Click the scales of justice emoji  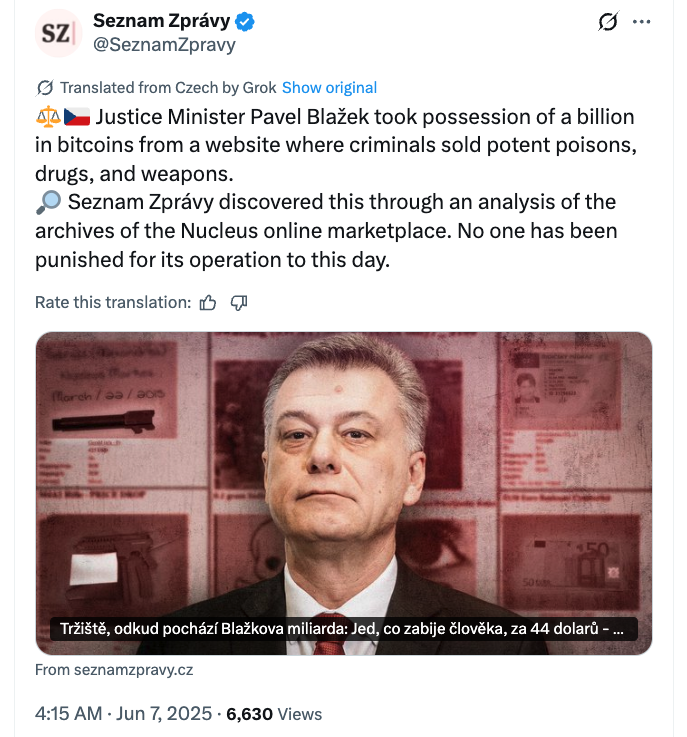(46, 118)
